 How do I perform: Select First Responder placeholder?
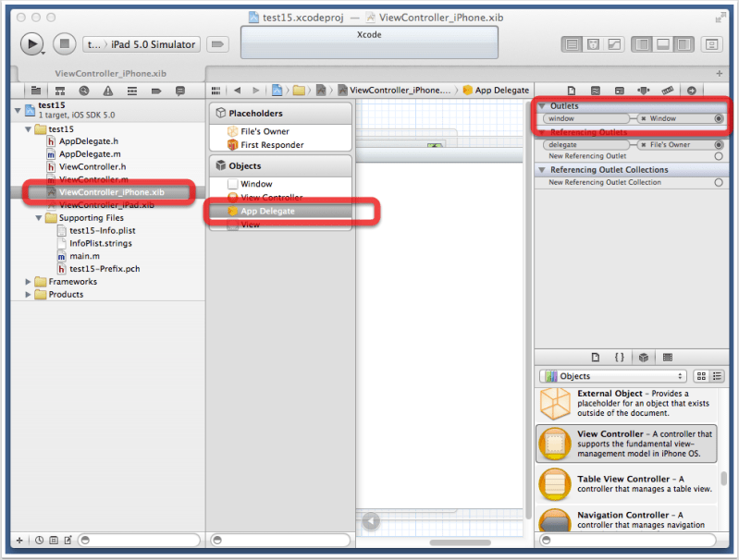[x=272, y=145]
